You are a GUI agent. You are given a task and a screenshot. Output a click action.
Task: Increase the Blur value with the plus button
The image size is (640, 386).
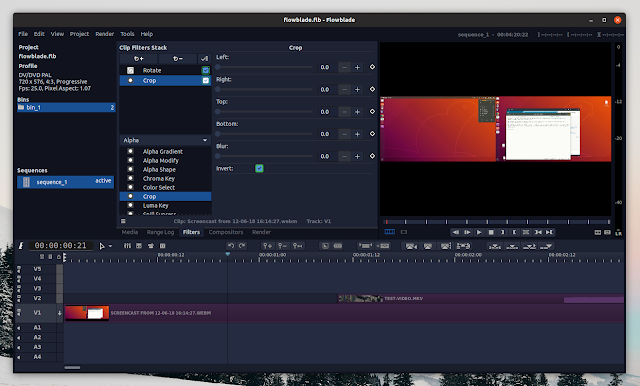pyautogui.click(x=357, y=156)
